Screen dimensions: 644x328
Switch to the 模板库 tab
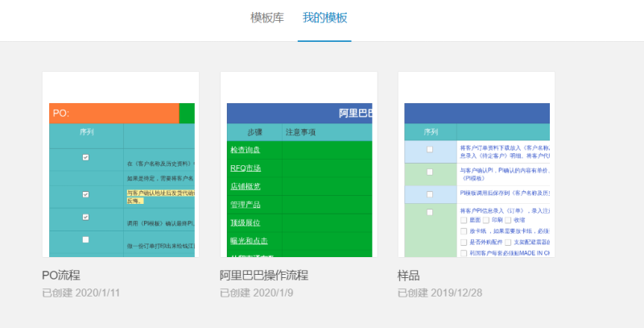pos(267,18)
